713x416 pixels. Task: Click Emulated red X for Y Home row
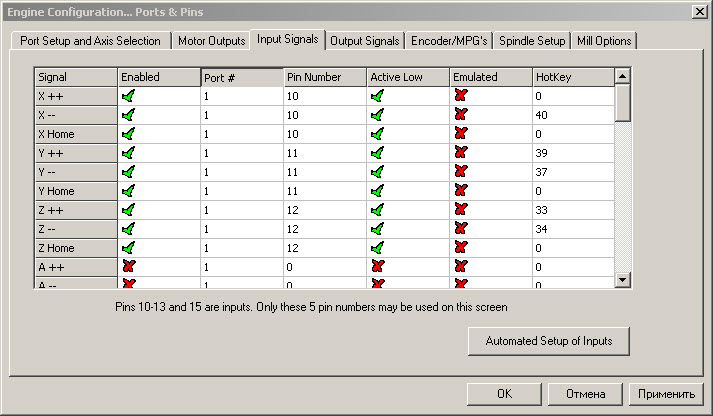(x=461, y=190)
